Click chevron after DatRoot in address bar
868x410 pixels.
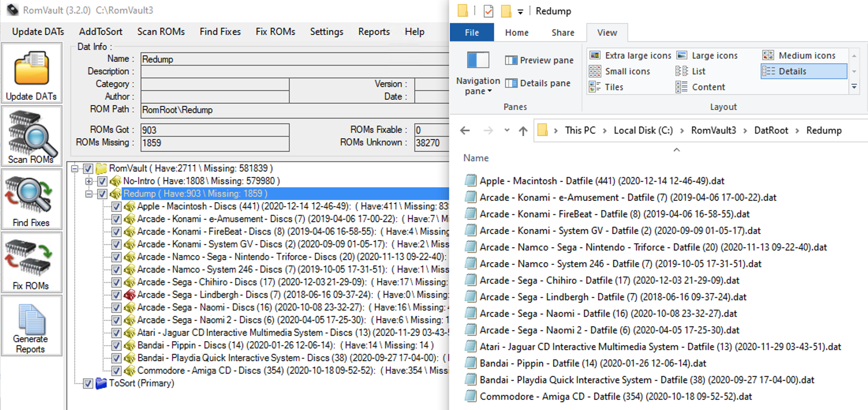tap(797, 131)
